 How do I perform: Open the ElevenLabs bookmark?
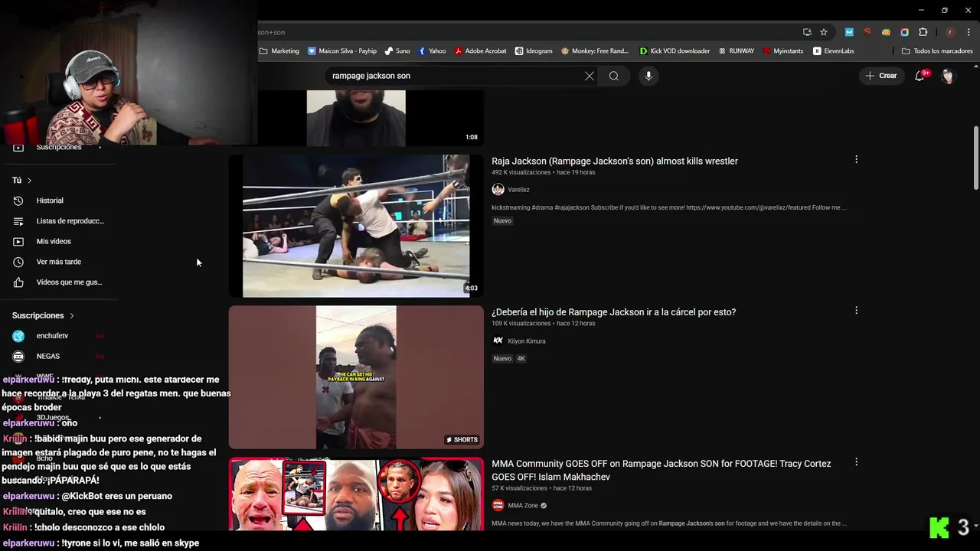click(x=834, y=51)
